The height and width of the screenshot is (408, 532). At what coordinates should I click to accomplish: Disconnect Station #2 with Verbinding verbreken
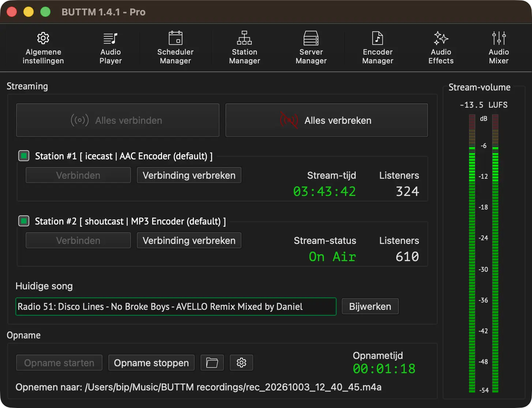pos(189,240)
